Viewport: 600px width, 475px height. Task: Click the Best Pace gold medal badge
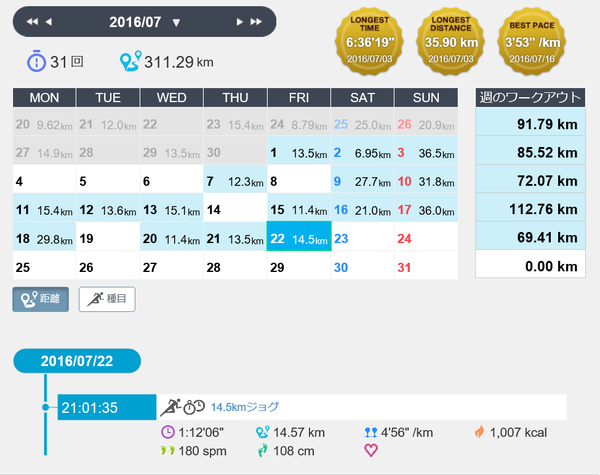click(x=532, y=41)
